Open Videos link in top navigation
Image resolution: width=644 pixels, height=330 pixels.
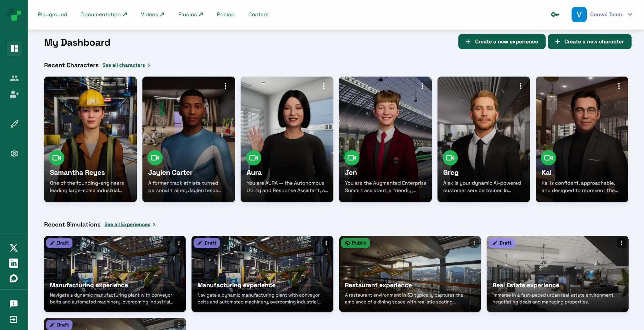(x=153, y=14)
